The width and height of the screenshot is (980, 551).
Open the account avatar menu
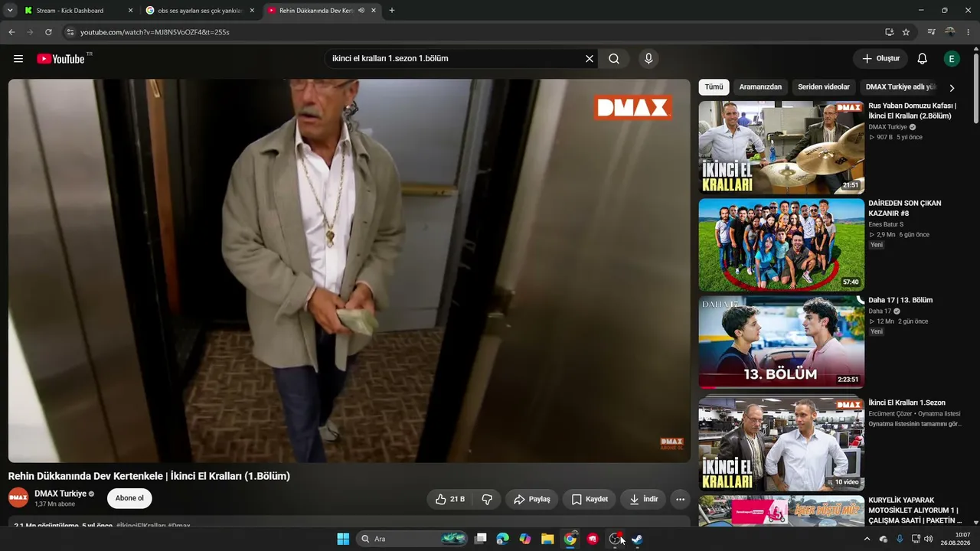[x=952, y=59]
